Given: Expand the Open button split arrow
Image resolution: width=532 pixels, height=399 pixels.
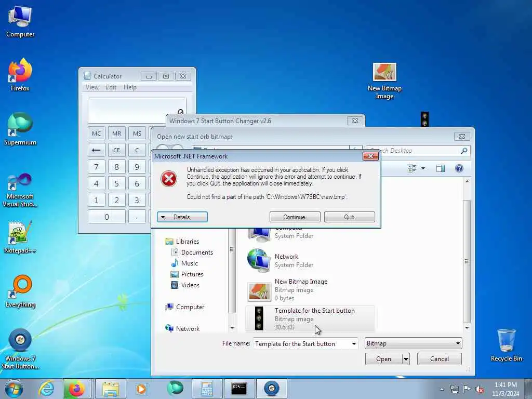Looking at the screenshot, I should click(406, 359).
